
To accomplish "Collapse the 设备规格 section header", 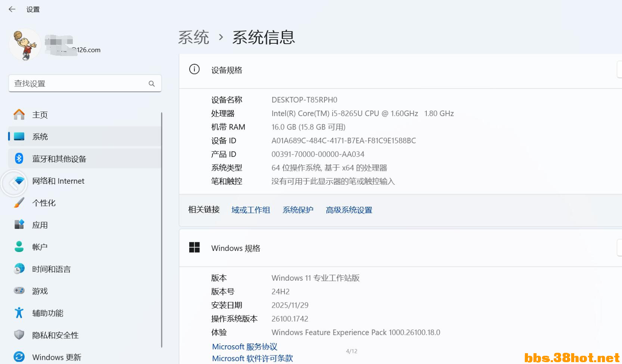I will [400, 70].
